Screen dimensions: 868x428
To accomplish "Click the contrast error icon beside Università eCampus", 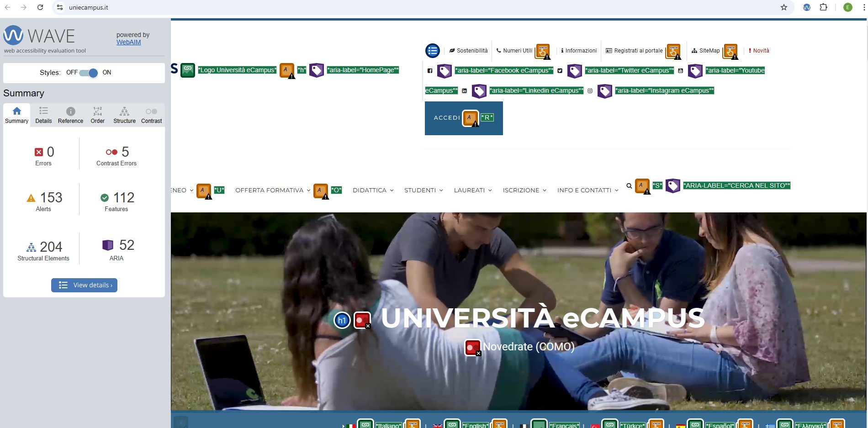I will point(362,320).
